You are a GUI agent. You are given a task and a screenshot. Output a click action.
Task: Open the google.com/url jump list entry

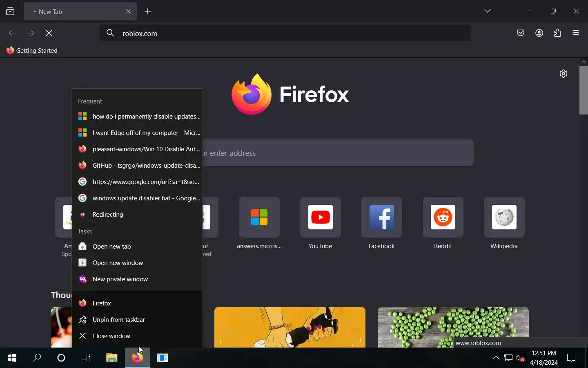138,182
